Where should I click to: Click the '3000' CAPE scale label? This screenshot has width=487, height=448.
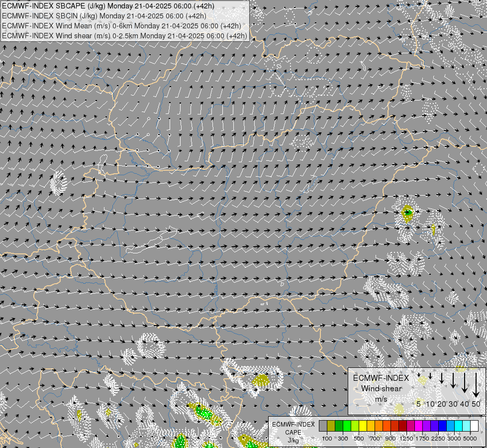pos(454,439)
